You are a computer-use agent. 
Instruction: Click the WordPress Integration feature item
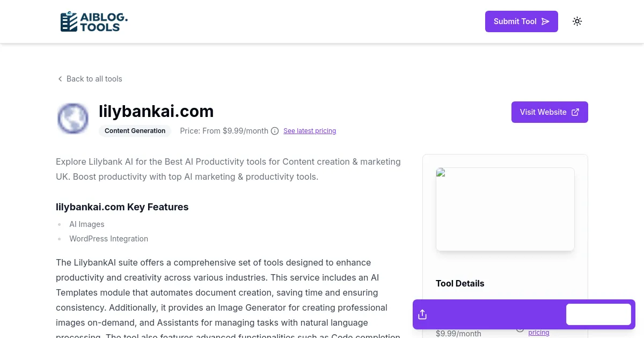[108, 239]
